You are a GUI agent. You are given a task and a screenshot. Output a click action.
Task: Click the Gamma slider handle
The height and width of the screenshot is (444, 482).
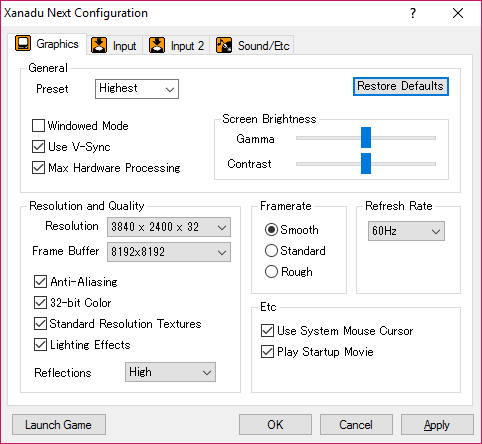coord(366,137)
